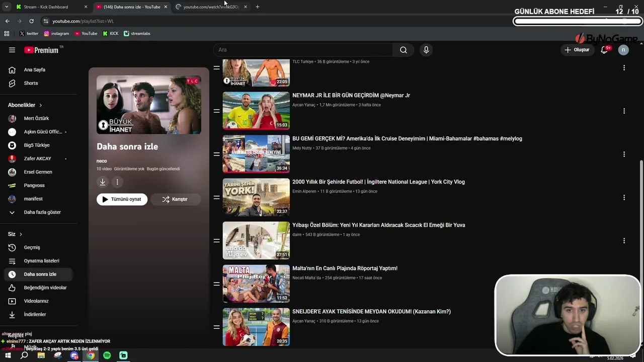Screen dimensions: 644x362
Task: Grab reorder handle of Neymar video
Action: [x=216, y=111]
